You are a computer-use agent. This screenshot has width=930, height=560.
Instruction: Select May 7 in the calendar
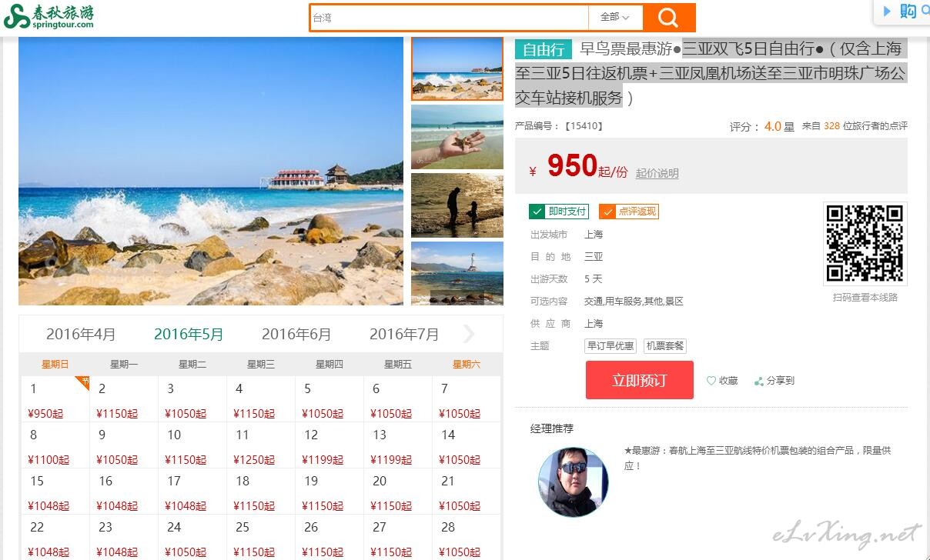[467, 399]
